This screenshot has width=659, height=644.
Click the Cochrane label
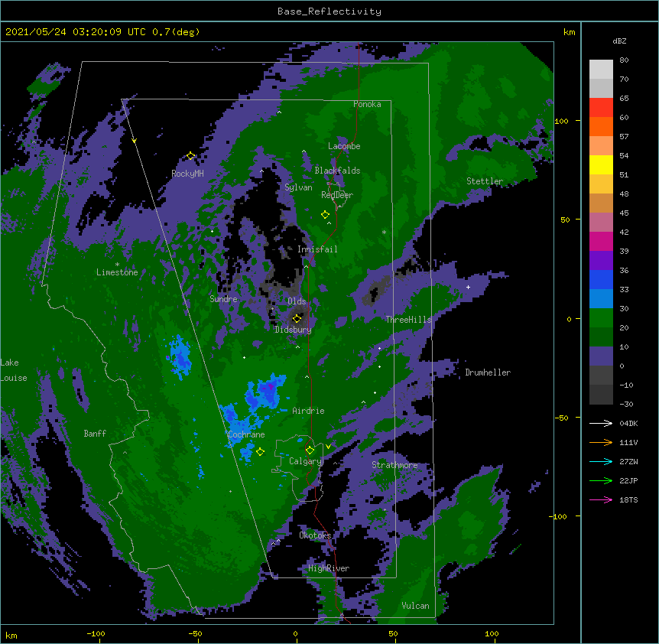tap(246, 434)
